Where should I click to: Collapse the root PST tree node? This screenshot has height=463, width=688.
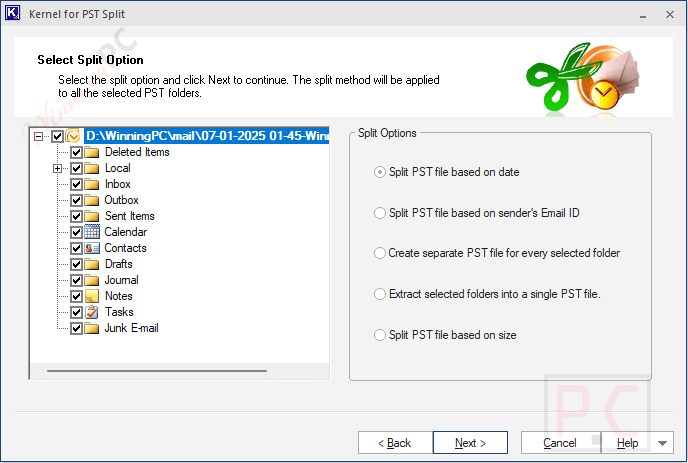coord(39,136)
